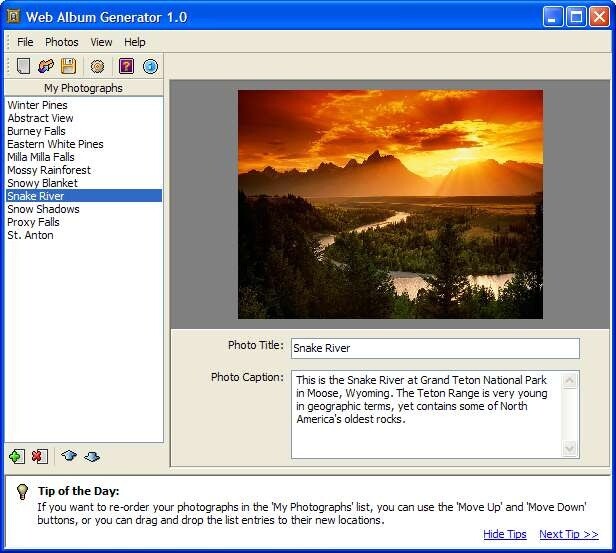This screenshot has height=553, width=616.
Task: Click the Move Up arrow icon
Action: tap(69, 456)
